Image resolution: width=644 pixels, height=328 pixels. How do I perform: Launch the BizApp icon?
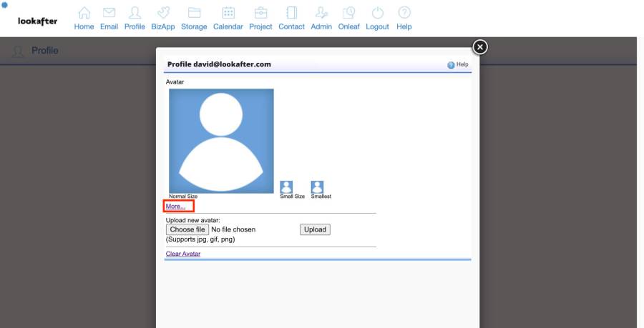(163, 14)
